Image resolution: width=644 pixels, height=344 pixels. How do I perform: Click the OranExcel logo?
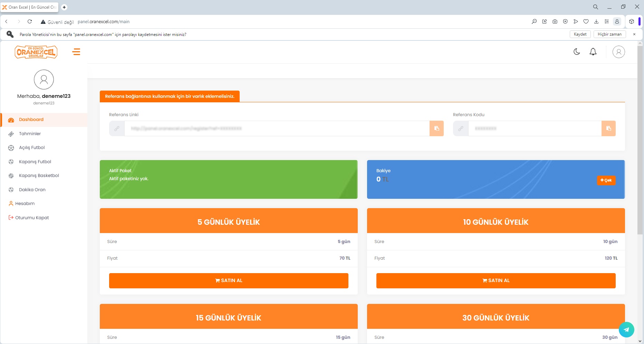point(36,52)
